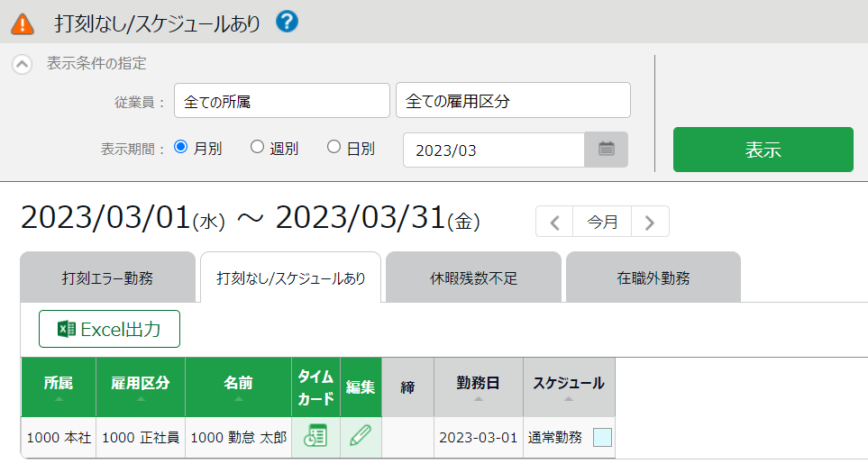Image resolution: width=868 pixels, height=473 pixels.
Task: Select the 日別 radio button
Action: tap(333, 147)
